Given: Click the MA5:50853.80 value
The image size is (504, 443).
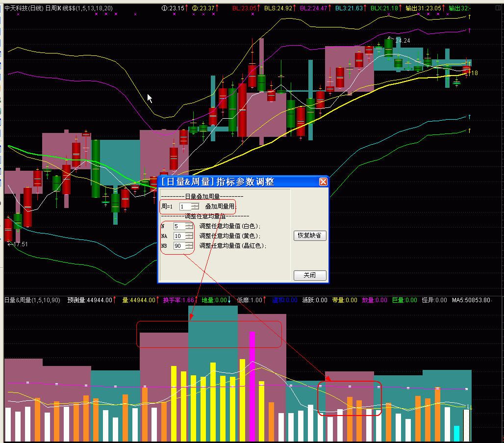Looking at the screenshot, I should [472, 300].
